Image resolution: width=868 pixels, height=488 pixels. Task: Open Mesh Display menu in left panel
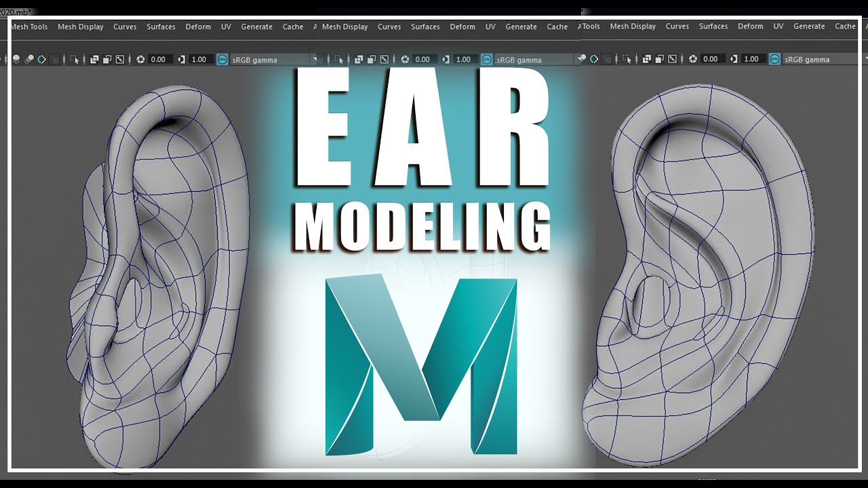click(81, 27)
